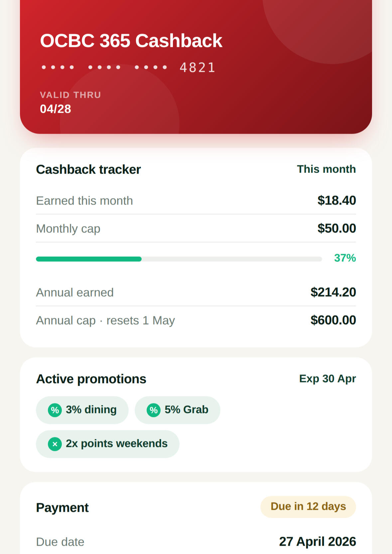Click the Payment section heading

click(63, 508)
